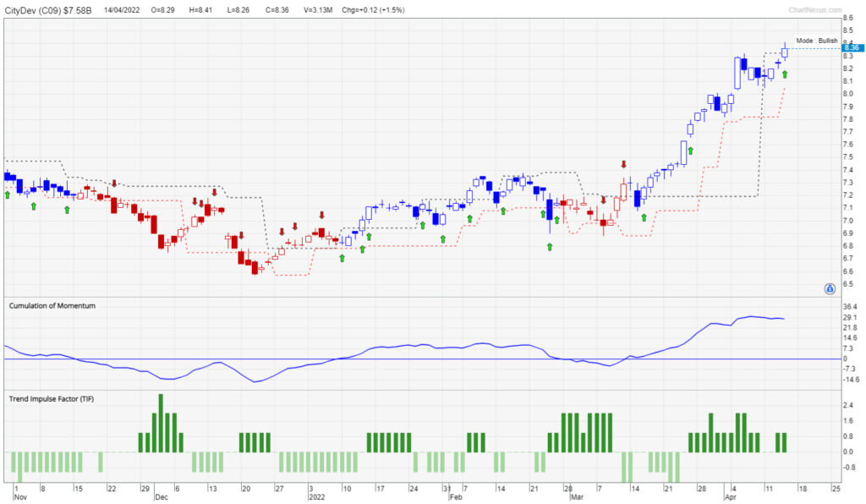The height and width of the screenshot is (504, 866).
Task: Click the last candlestick touching the 8.36 line
Action: tap(785, 52)
